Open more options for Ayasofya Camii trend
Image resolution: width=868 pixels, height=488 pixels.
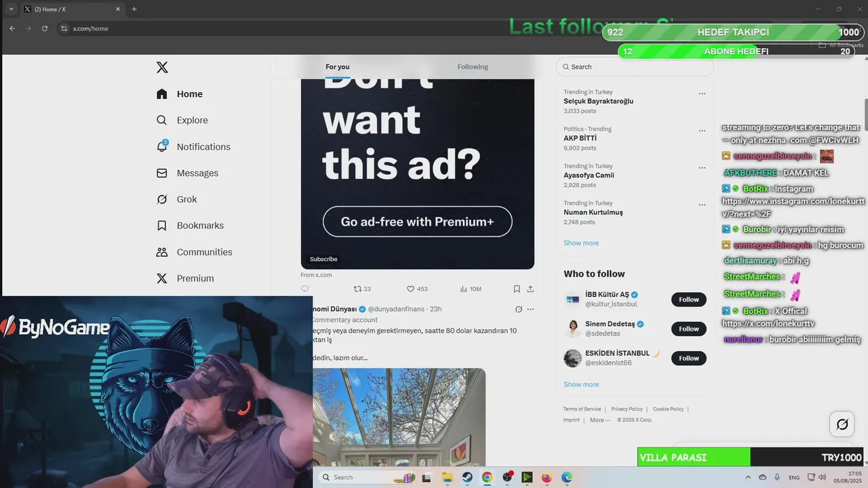click(x=702, y=167)
